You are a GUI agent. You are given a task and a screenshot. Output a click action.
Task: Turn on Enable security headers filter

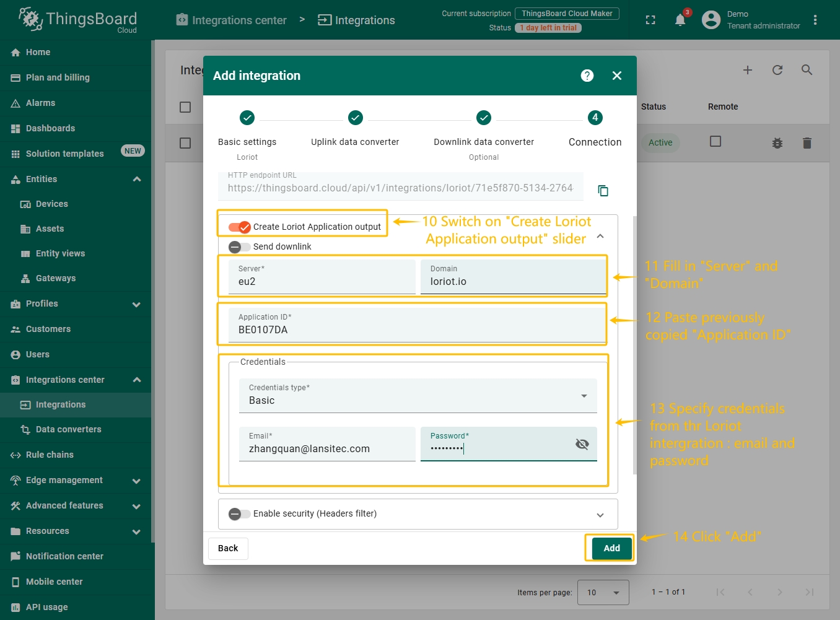[x=239, y=513]
